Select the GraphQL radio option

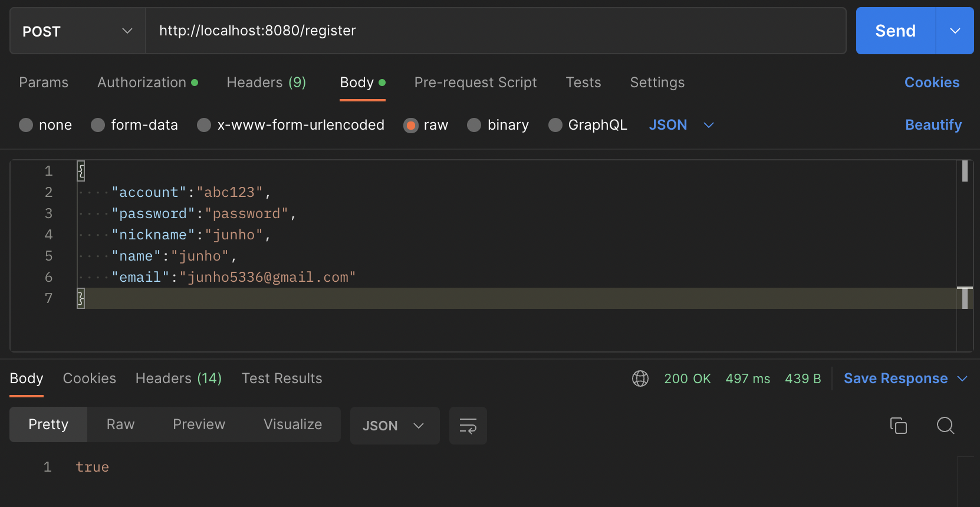point(555,125)
